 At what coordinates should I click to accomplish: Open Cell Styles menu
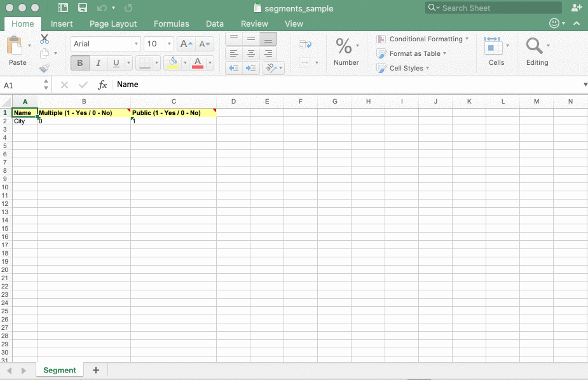(403, 68)
